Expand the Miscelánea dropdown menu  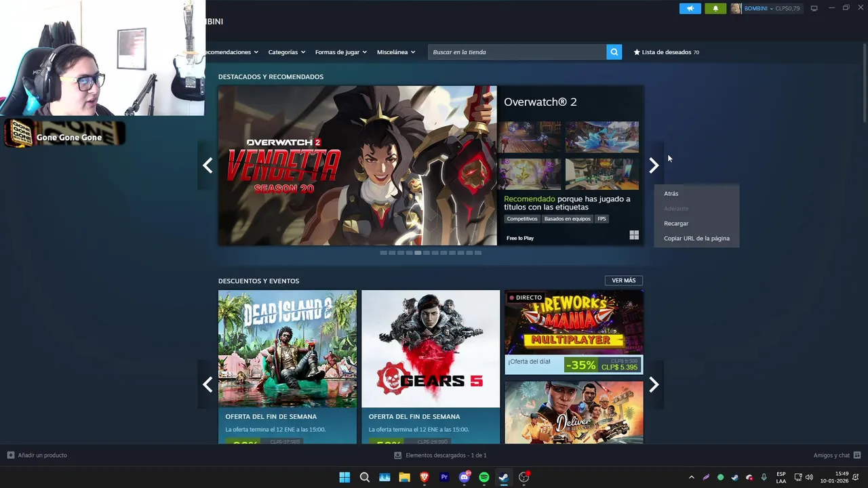click(x=396, y=52)
